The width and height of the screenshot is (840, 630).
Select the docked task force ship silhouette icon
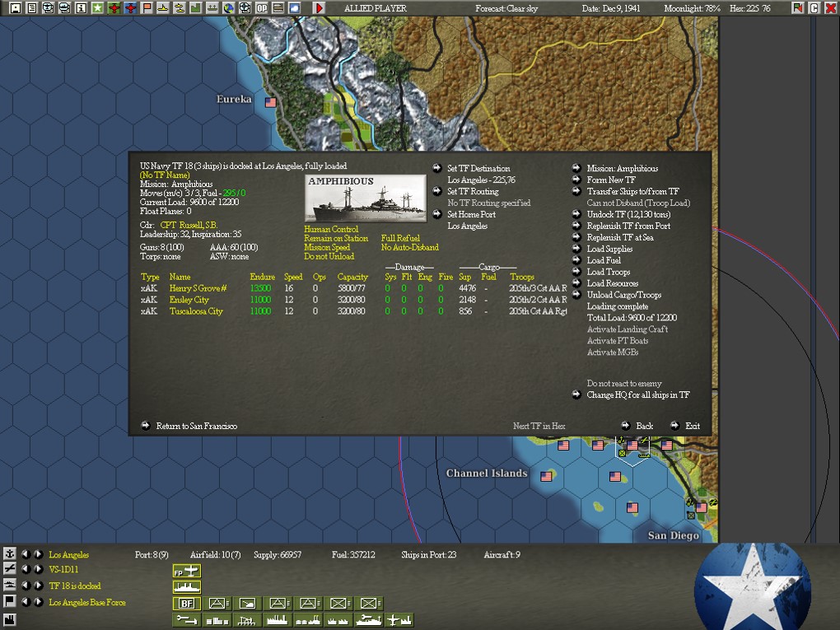coord(186,587)
